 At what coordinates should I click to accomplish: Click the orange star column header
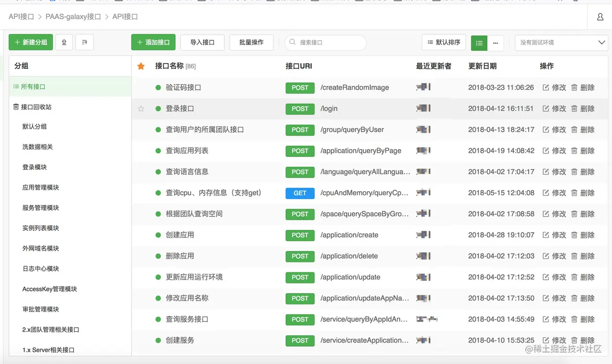[141, 66]
